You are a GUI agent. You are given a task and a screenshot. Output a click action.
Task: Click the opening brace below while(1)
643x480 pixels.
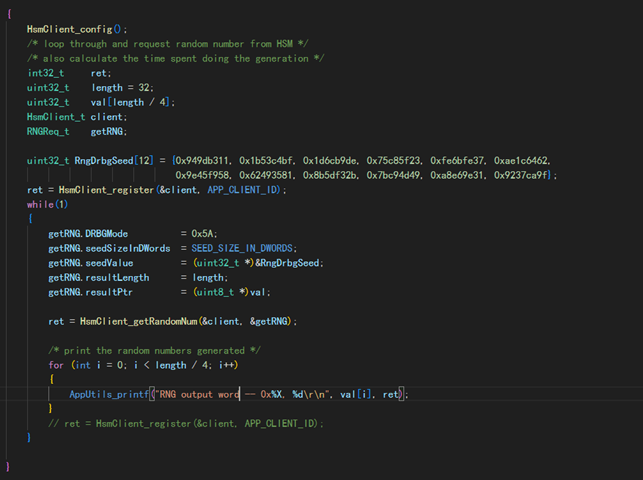click(x=30, y=218)
